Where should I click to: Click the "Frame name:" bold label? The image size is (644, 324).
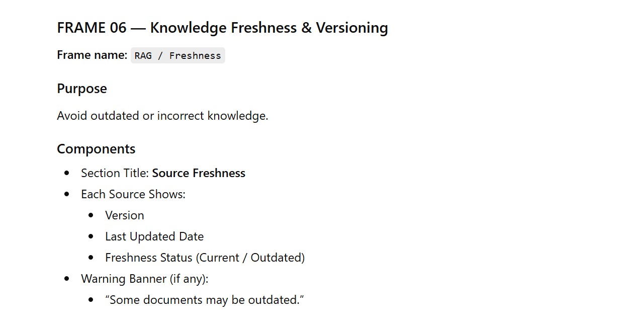pos(92,55)
